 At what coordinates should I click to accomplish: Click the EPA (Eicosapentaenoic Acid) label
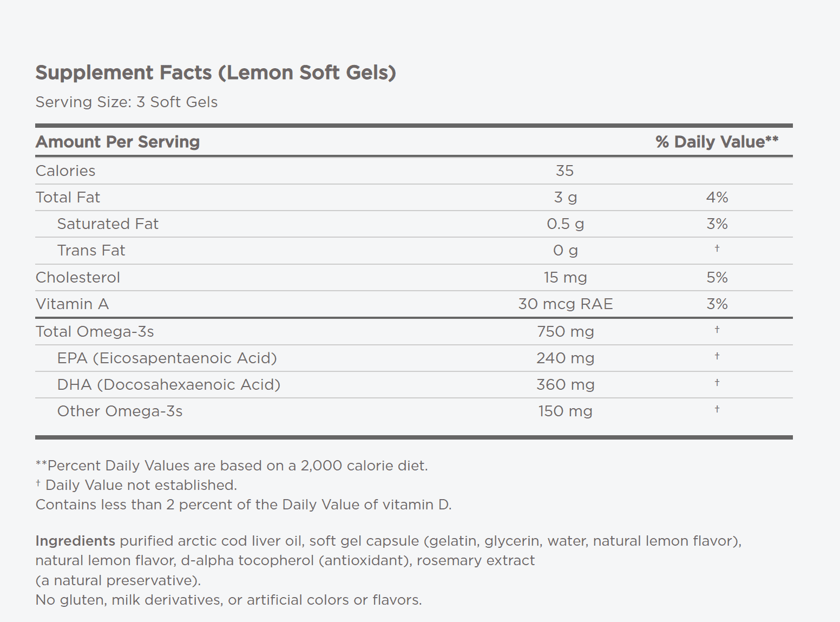(167, 358)
